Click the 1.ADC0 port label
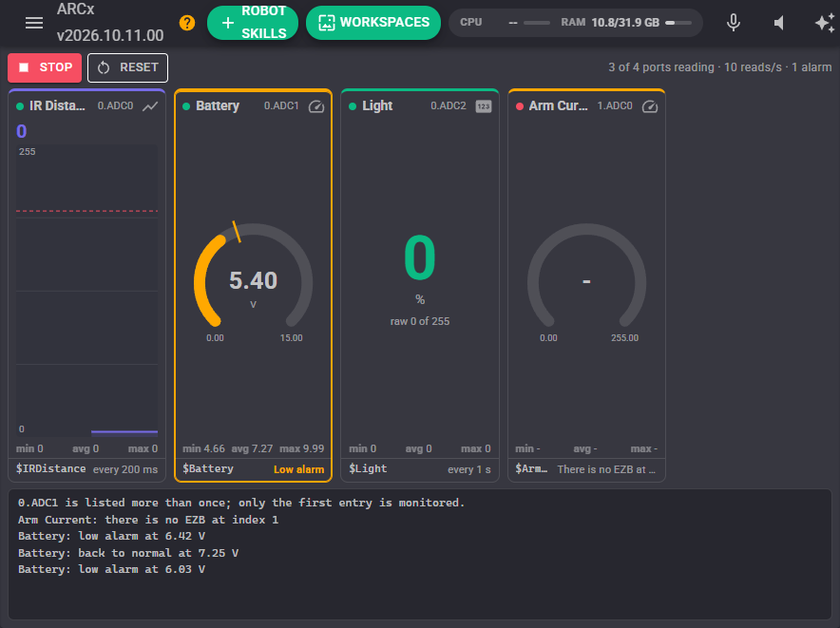The height and width of the screenshot is (628, 840). [615, 106]
